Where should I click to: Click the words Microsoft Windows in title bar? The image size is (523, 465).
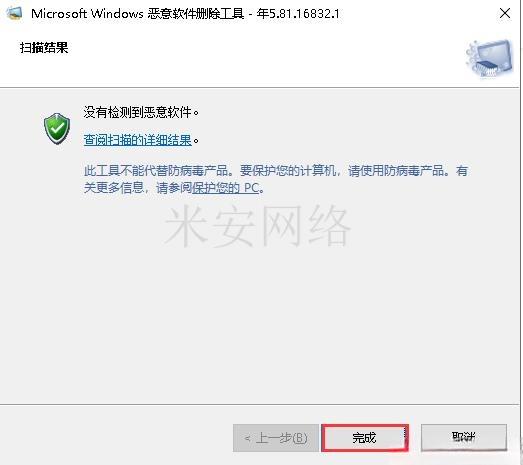(87, 14)
